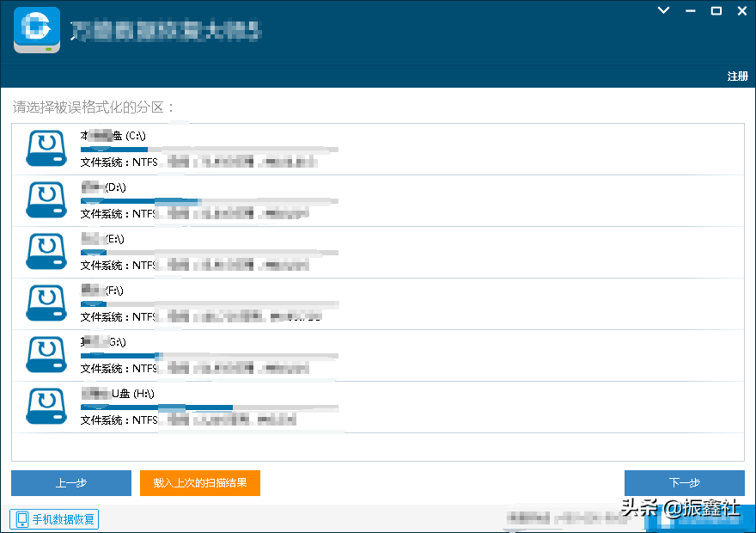
Task: Choose the F:\ drive icon
Action: tap(46, 303)
